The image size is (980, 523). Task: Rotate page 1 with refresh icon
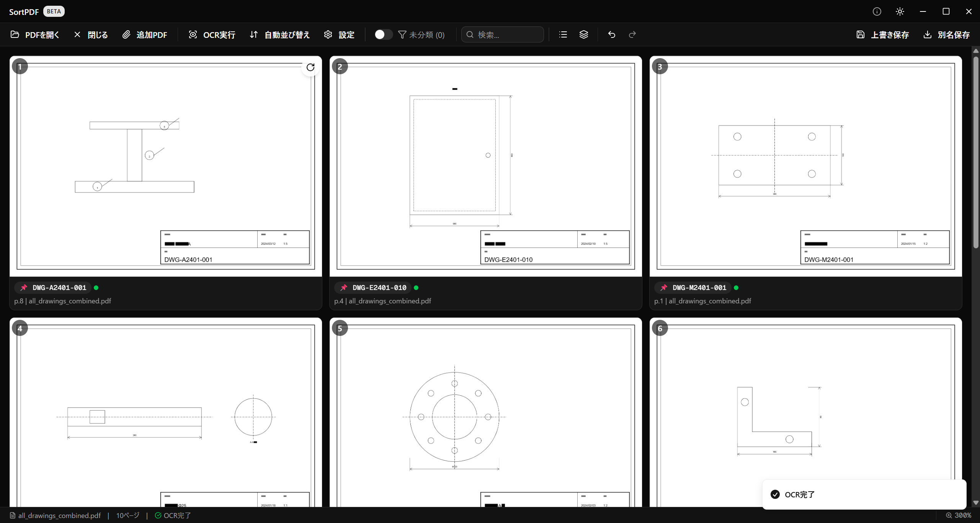(x=310, y=67)
